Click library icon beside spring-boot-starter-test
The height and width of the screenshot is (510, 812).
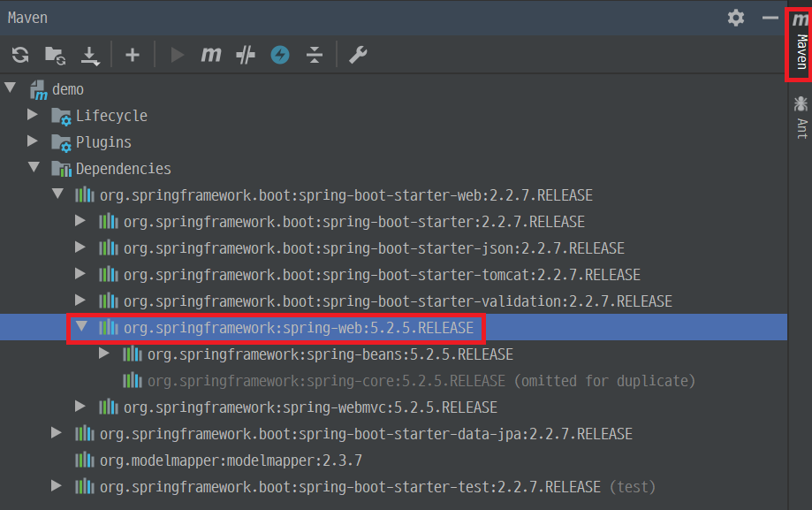(85, 486)
